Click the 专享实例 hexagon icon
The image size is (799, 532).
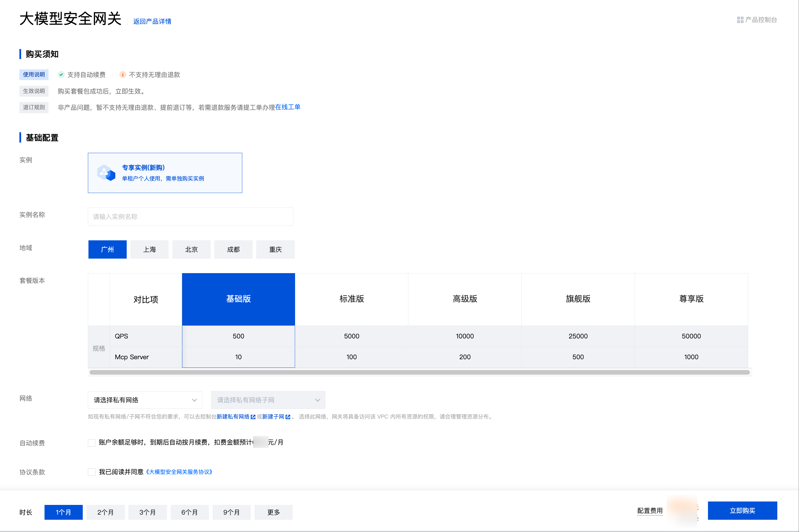point(106,173)
